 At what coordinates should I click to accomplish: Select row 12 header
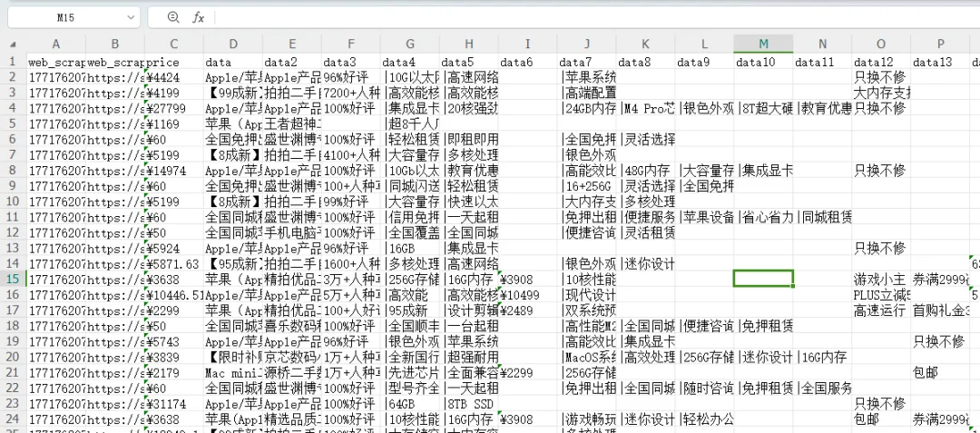pos(13,232)
